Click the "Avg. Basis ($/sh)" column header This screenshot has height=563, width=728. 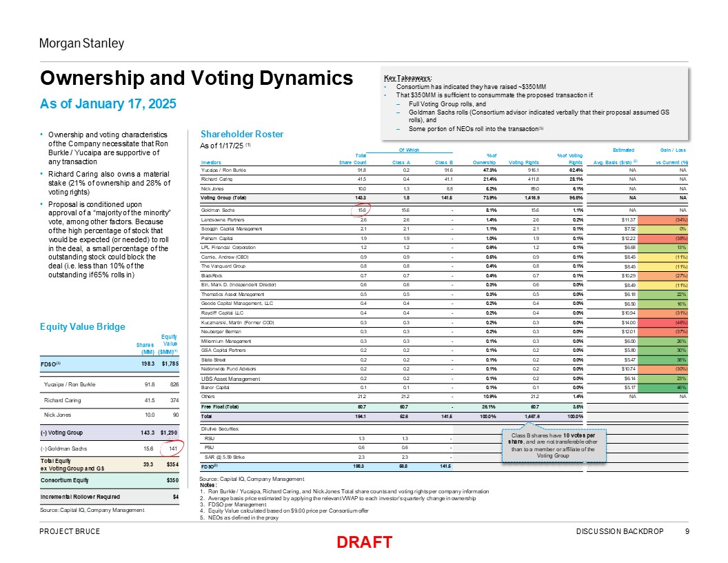coord(616,163)
